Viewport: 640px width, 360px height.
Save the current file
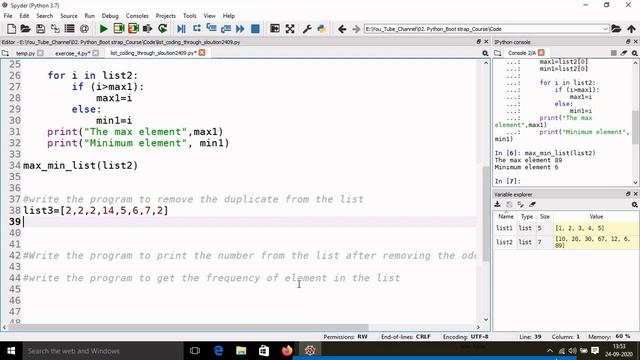pos(40,29)
